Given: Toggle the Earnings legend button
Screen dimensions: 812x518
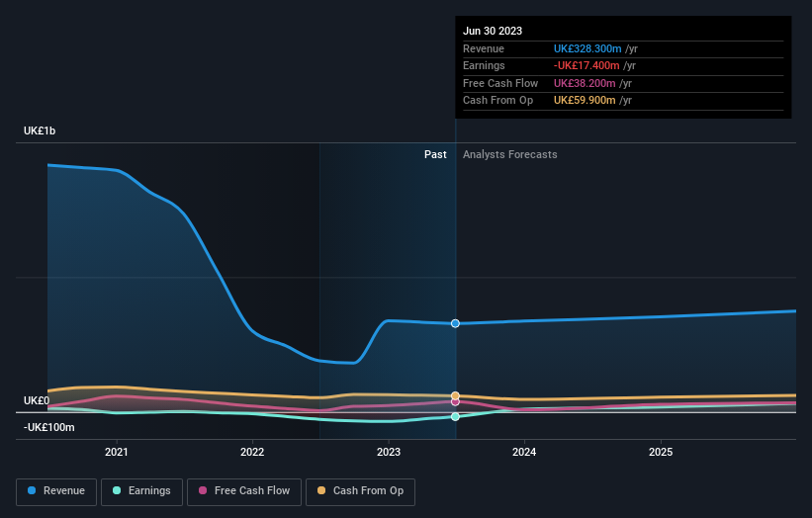Looking at the screenshot, I should pyautogui.click(x=141, y=491).
